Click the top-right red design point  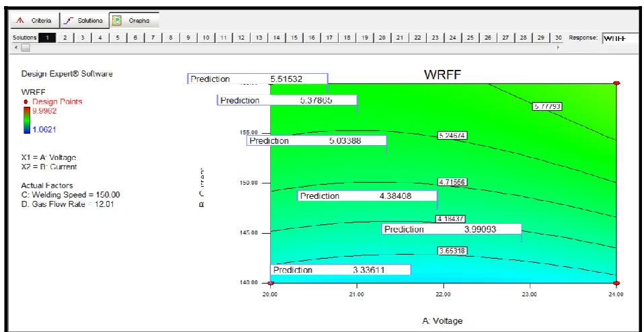[x=616, y=83]
